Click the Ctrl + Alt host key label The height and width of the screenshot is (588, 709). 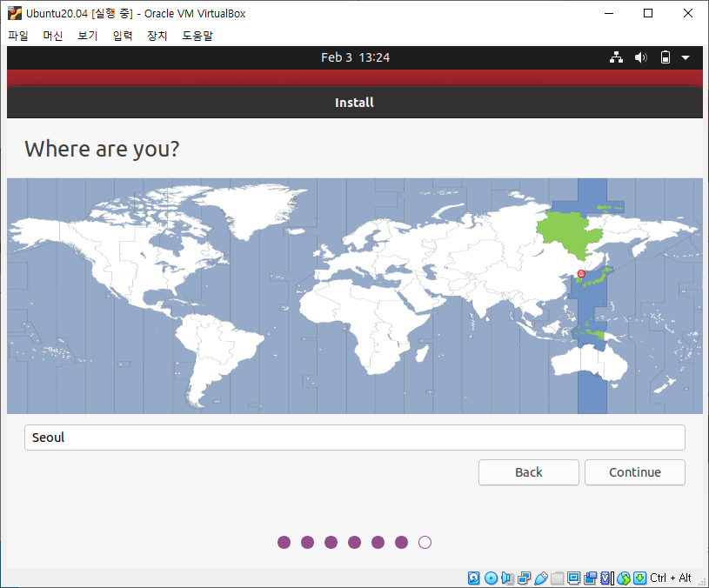point(671,578)
